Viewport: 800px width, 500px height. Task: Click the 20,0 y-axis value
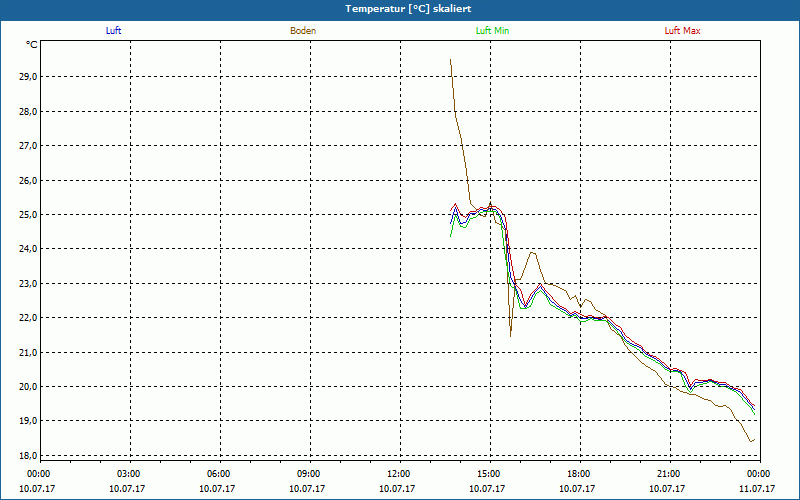click(28, 386)
